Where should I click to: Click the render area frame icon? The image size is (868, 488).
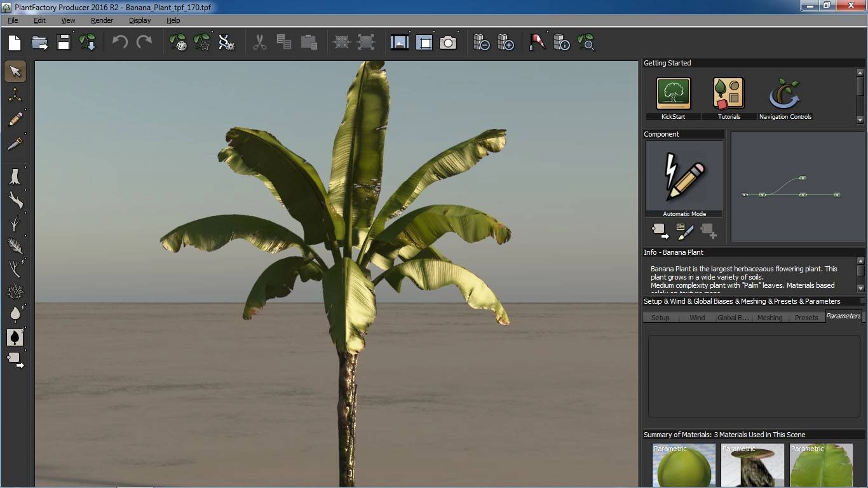click(424, 43)
